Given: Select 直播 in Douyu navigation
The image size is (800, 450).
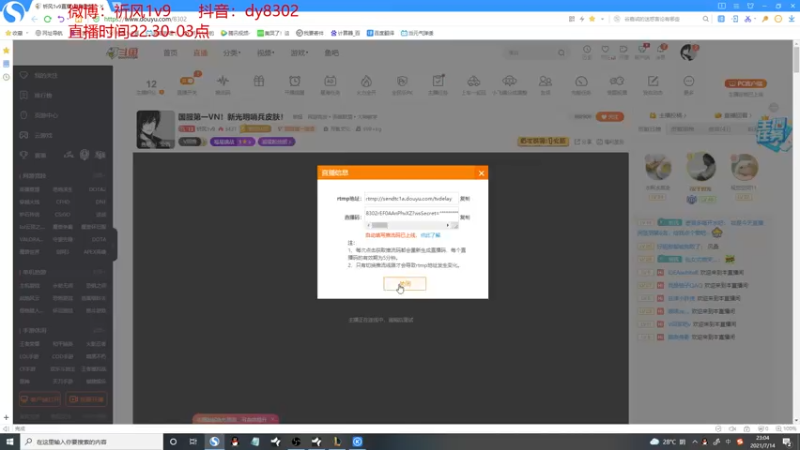Looking at the screenshot, I should click(200, 53).
